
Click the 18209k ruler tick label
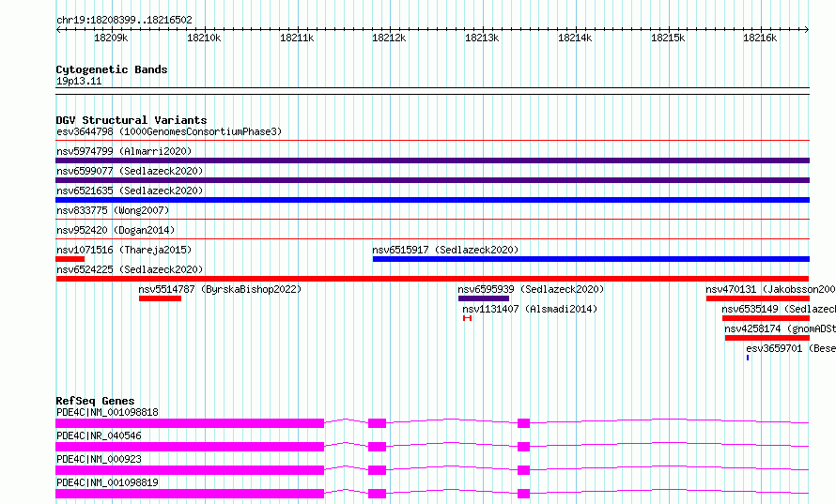pos(111,38)
